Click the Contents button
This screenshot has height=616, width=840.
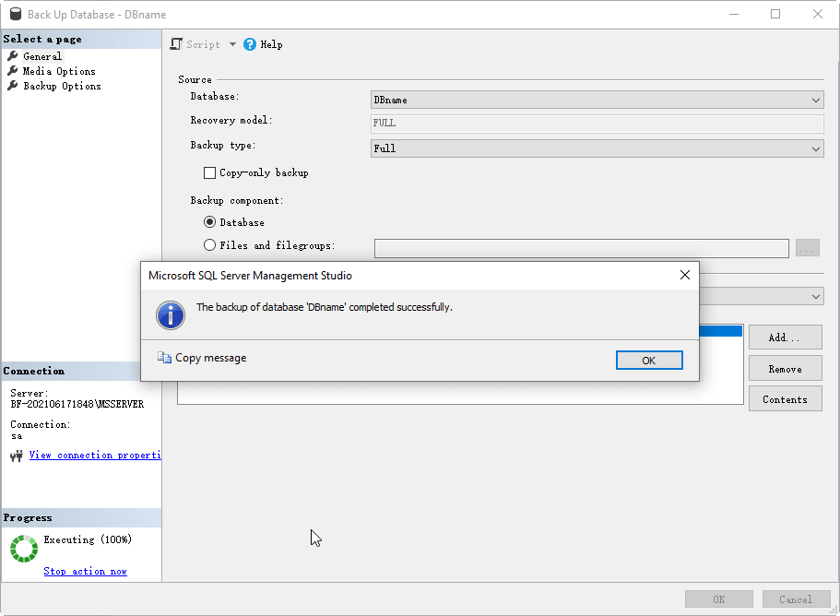tap(785, 399)
